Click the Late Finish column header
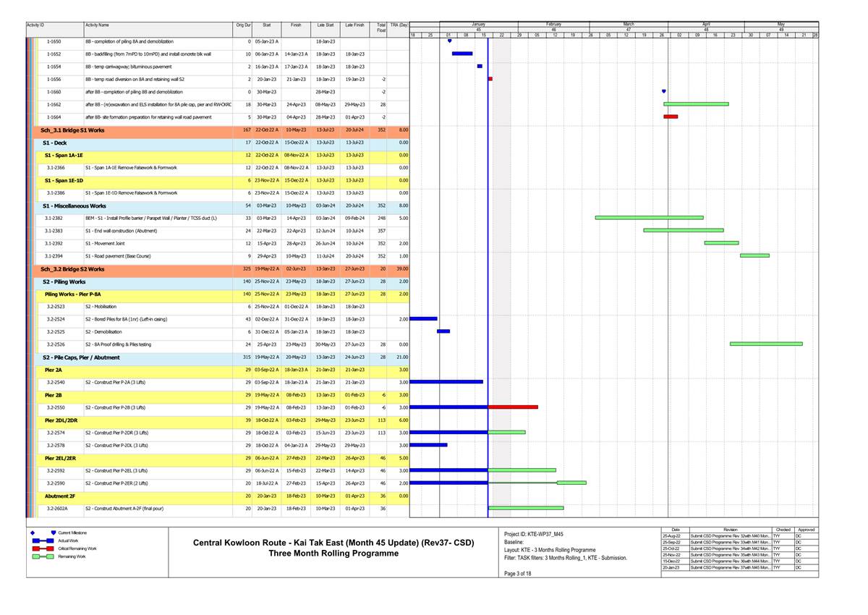This screenshot has height=615, width=868. pos(354,25)
